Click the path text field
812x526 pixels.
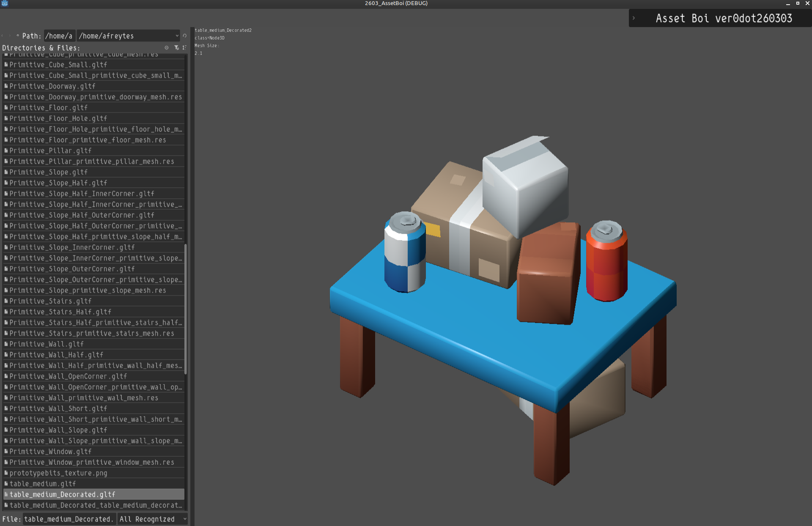pyautogui.click(x=59, y=36)
